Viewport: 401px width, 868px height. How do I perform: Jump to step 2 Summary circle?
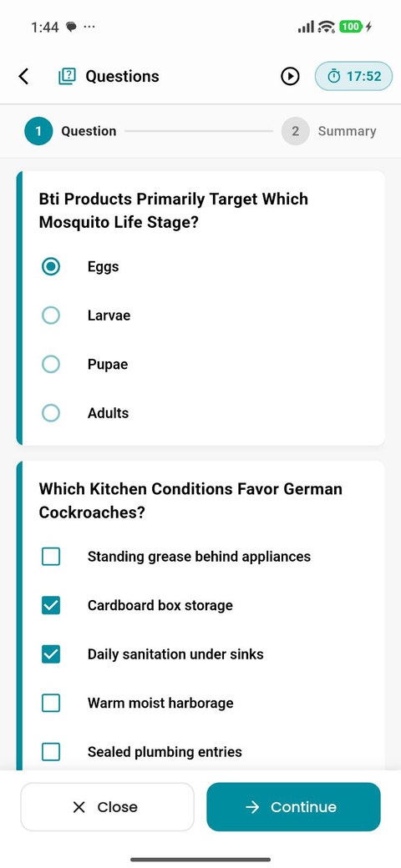click(295, 131)
